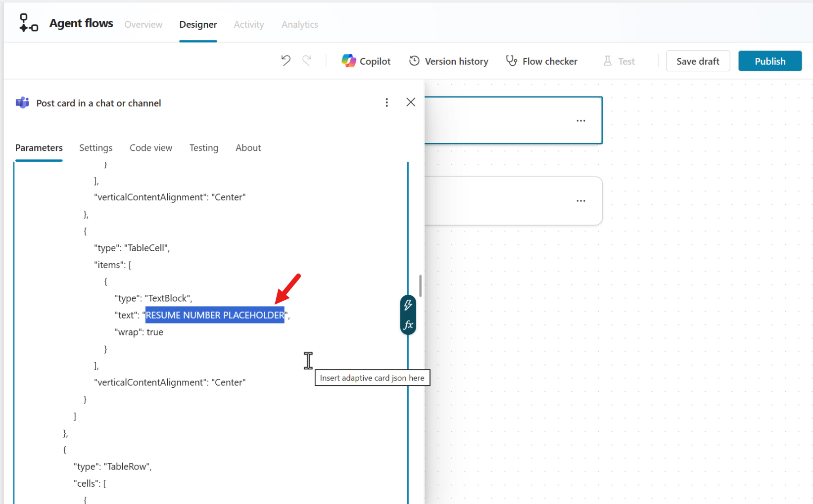Open the action's three-dot options menu
Image resolution: width=813 pixels, height=504 pixels.
pos(386,102)
